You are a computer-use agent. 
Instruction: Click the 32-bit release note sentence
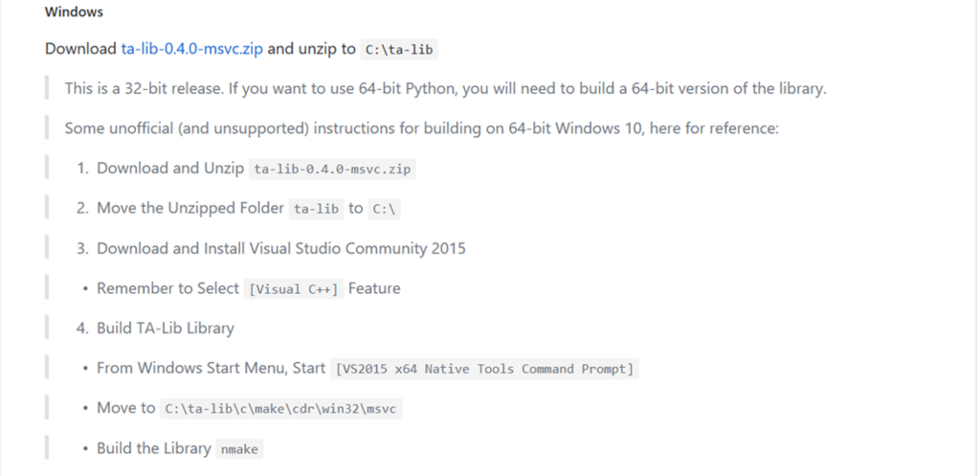tap(446, 89)
